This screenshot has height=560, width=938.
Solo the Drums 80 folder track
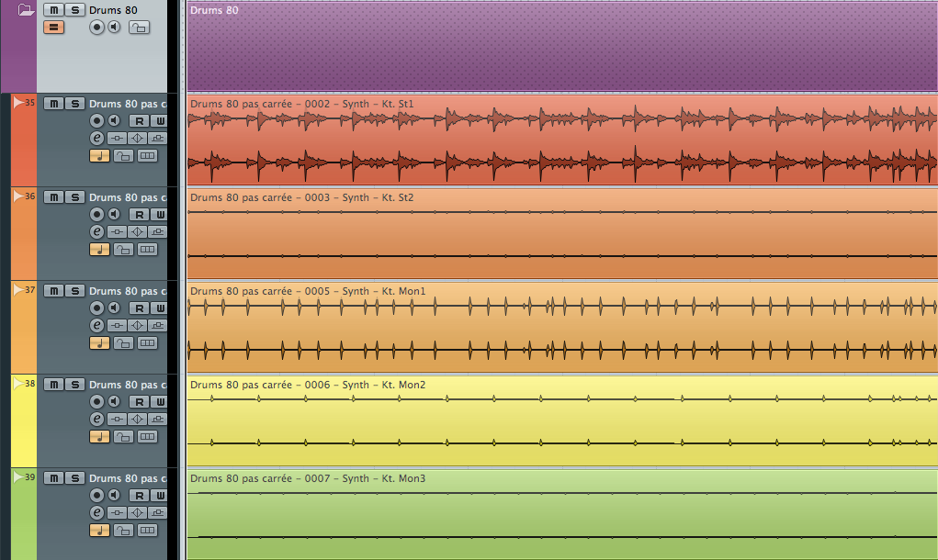click(74, 9)
